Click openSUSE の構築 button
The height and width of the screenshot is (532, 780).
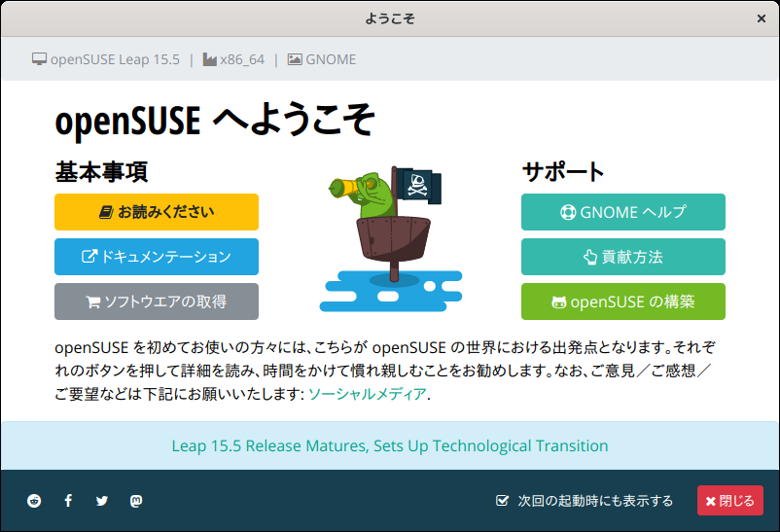(x=623, y=301)
